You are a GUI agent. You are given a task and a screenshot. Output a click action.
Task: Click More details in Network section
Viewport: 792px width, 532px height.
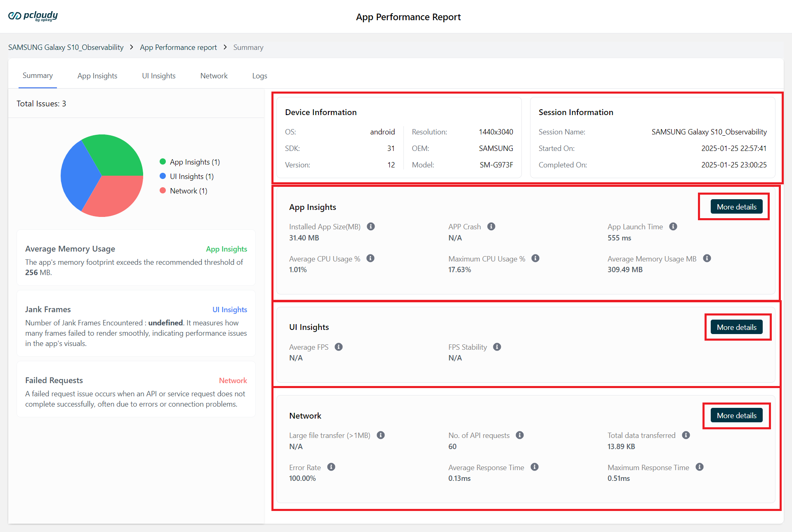coord(736,415)
